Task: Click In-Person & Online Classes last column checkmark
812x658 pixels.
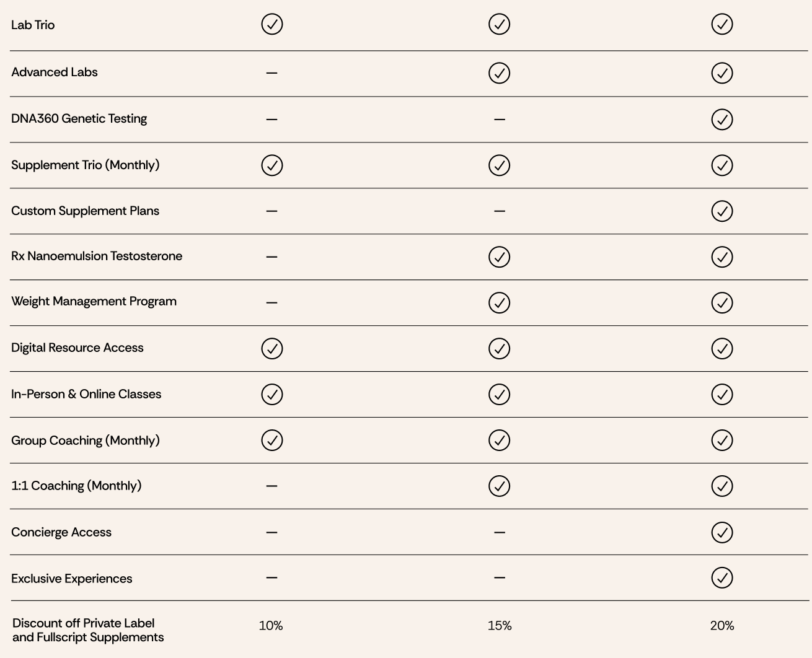Action: click(722, 394)
